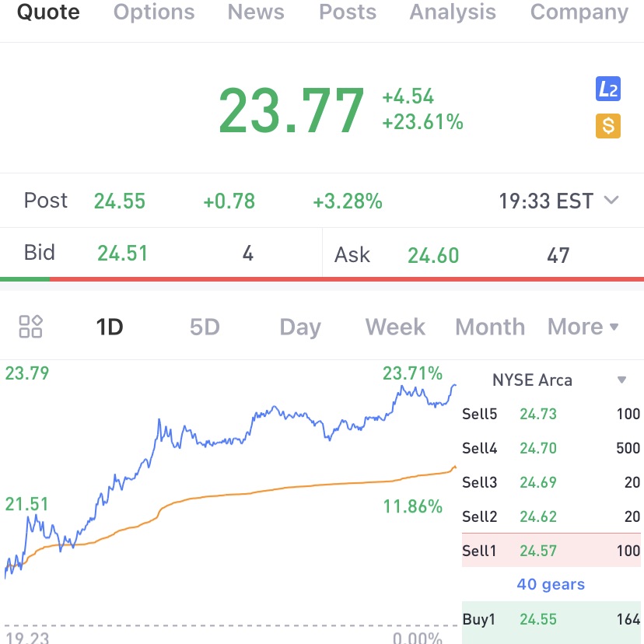Expand the post-market time dropdown chevron
This screenshot has width=644, height=644.
pos(611,201)
